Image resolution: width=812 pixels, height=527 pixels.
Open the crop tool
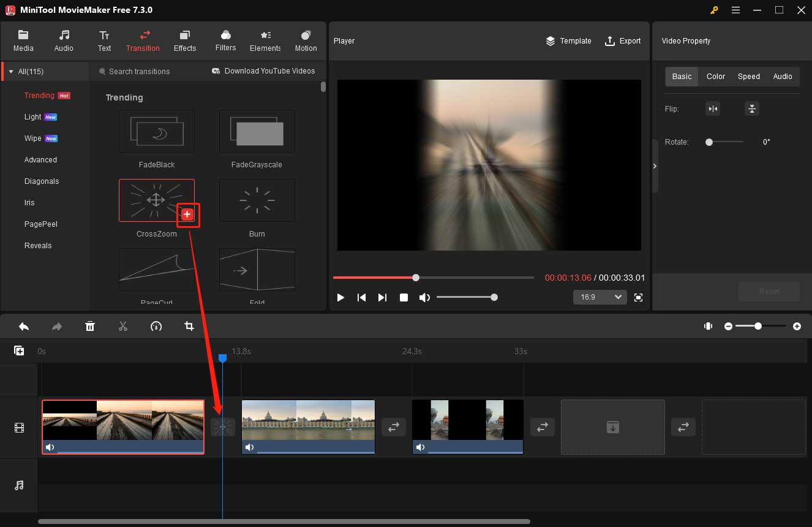189,327
